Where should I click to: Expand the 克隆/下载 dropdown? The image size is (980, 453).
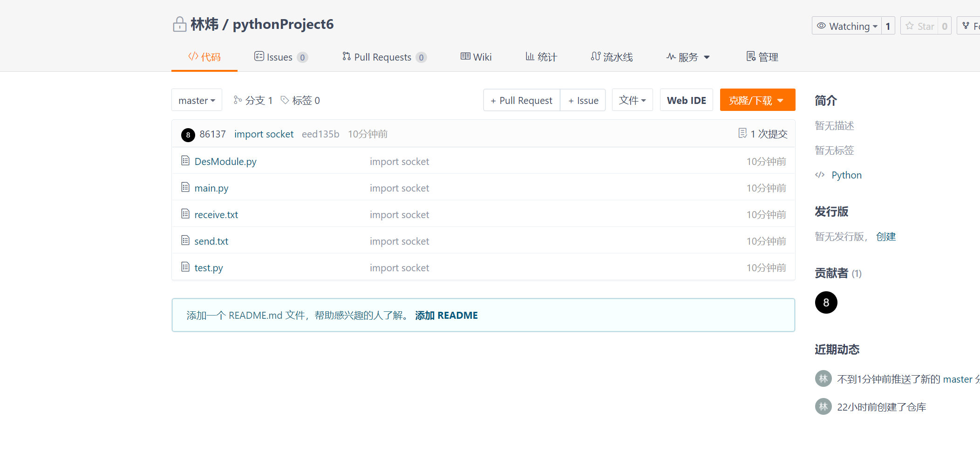[757, 100]
